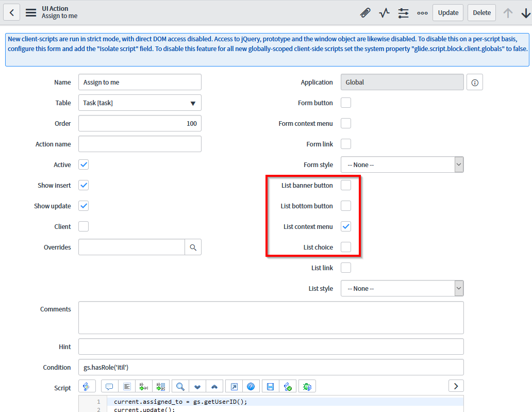This screenshot has height=412, width=532.
Task: Expand script toolbar right arrow
Action: 456,386
